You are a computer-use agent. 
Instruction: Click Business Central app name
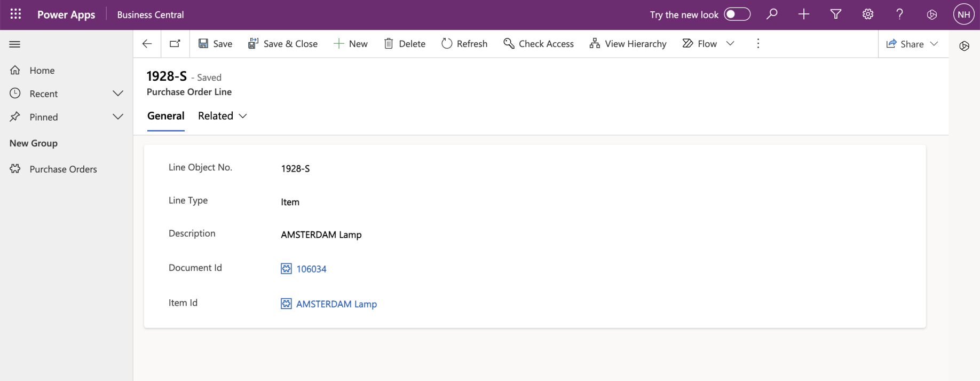(x=151, y=14)
